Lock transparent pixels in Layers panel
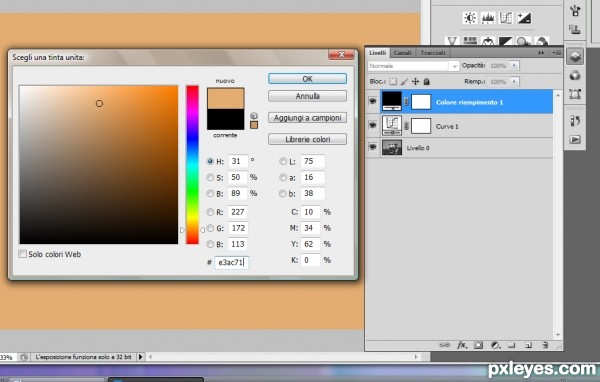 tap(393, 82)
